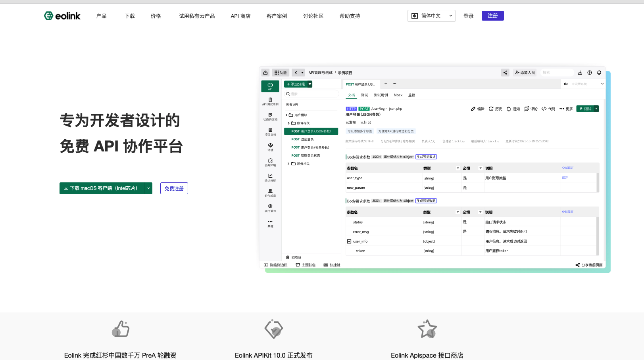
Task: Switch to the 测试 tab
Action: [x=365, y=95]
